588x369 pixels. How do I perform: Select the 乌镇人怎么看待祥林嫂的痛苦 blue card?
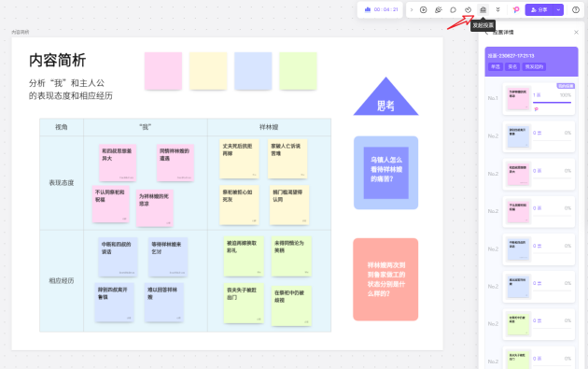(x=385, y=173)
